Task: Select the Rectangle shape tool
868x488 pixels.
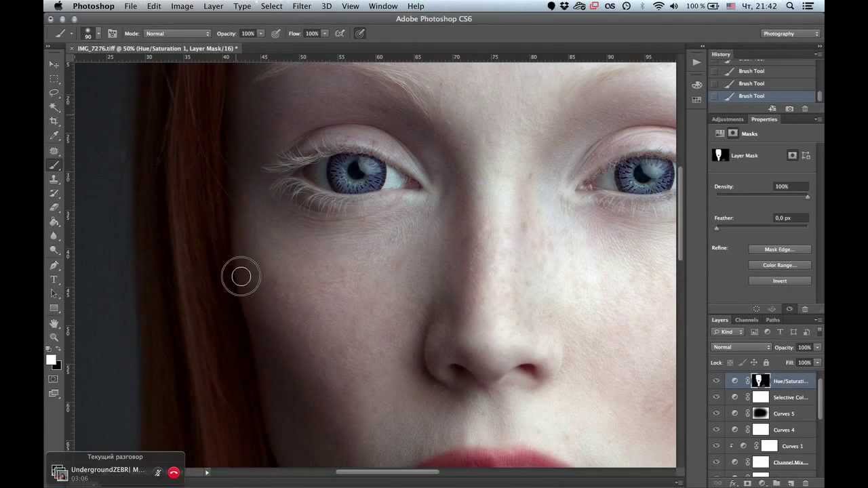Action: click(x=54, y=308)
